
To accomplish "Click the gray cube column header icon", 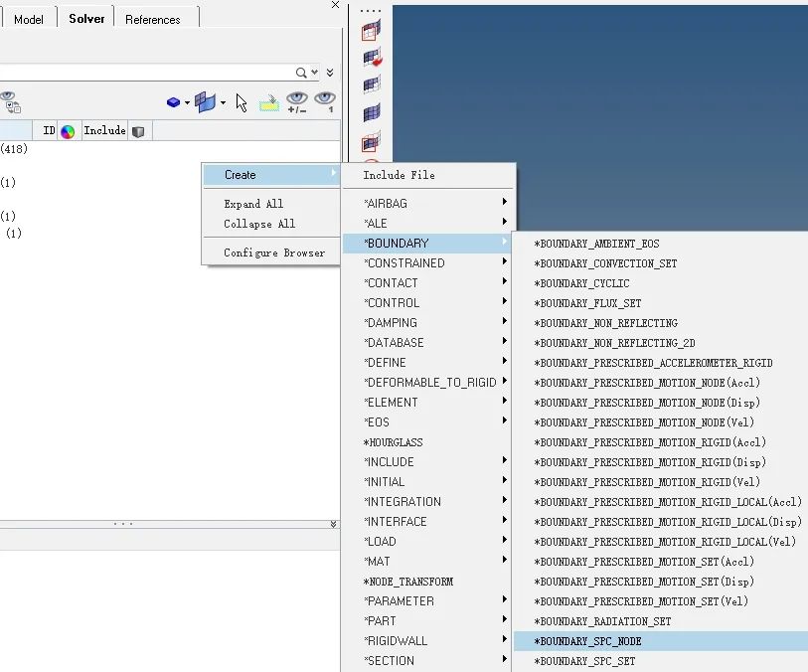I will tap(138, 131).
